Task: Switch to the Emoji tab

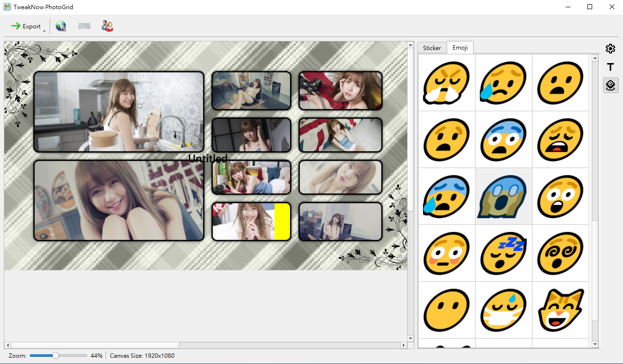Action: [460, 47]
